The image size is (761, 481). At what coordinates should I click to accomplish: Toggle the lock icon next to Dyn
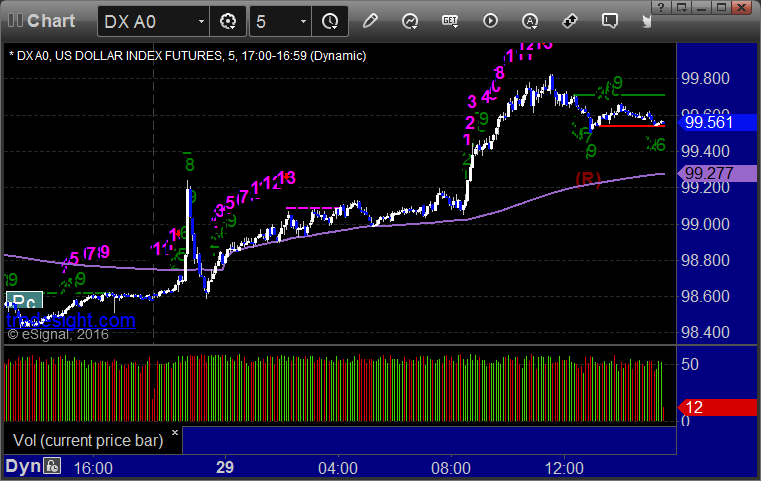[x=52, y=466]
